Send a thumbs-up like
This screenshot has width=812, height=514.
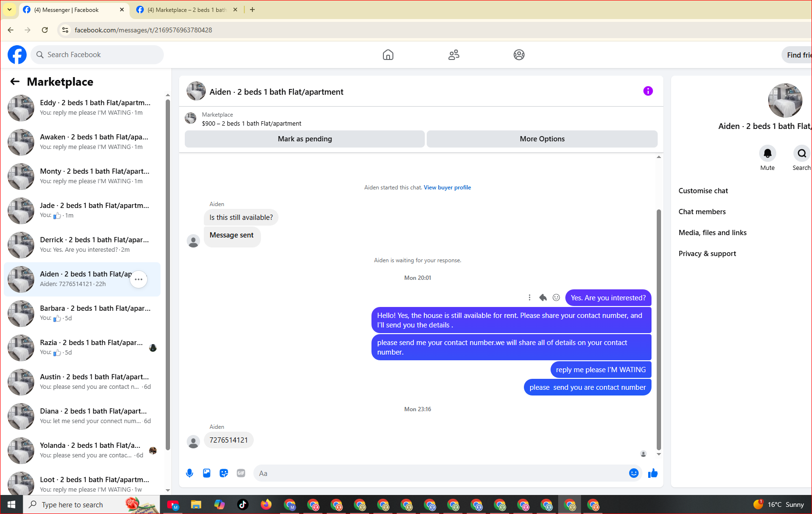pyautogui.click(x=653, y=473)
